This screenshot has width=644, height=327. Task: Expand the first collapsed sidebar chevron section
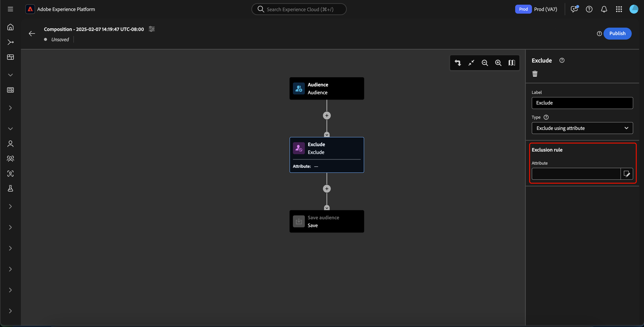click(10, 108)
